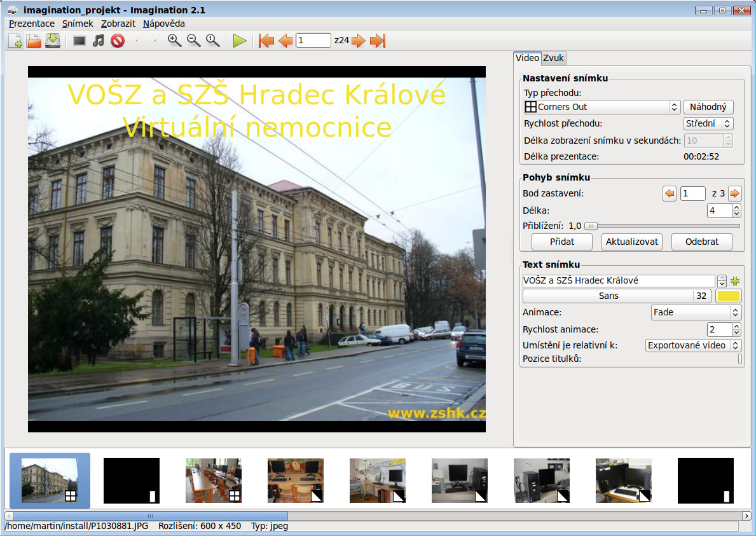Select the school building thumbnail
The image size is (756, 536).
pyautogui.click(x=50, y=481)
